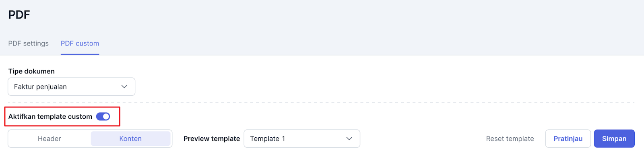Open the Pratinjau preview button
This screenshot has height=153, width=644.
568,139
